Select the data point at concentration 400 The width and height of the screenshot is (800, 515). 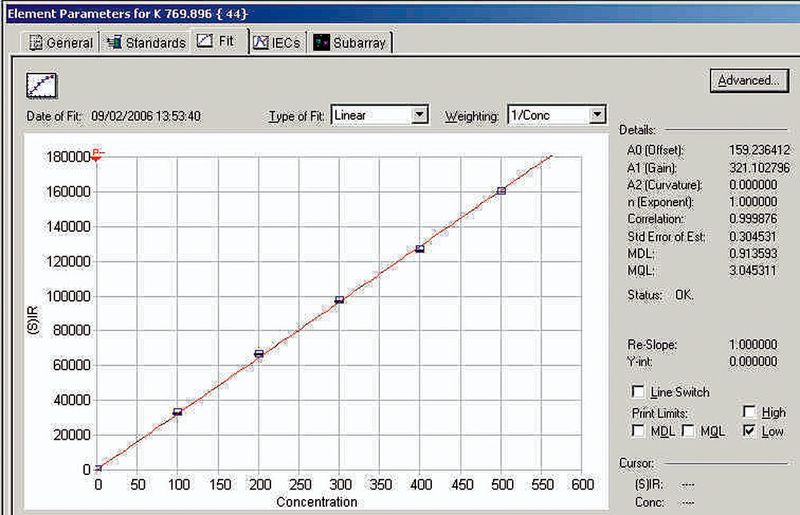[x=420, y=249]
